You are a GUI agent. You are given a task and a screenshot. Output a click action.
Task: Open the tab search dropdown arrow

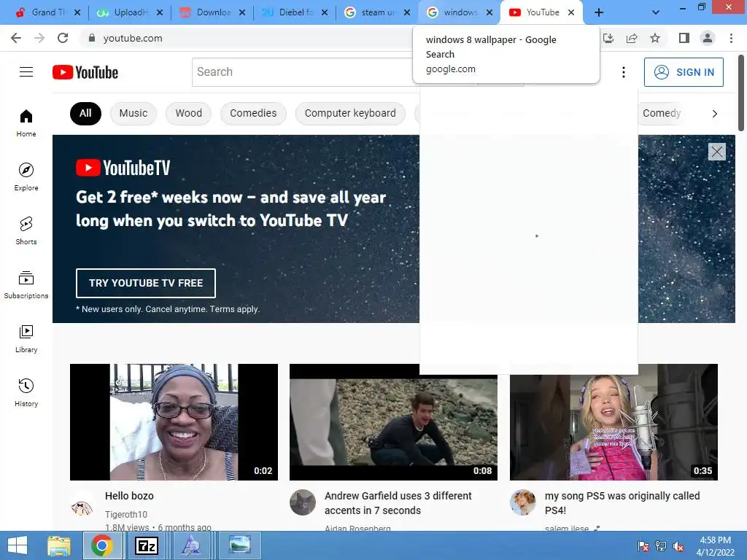tap(656, 13)
